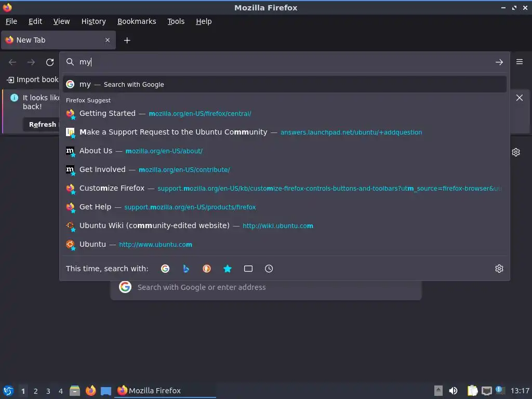Click the info icon in notification bar

pyautogui.click(x=14, y=98)
